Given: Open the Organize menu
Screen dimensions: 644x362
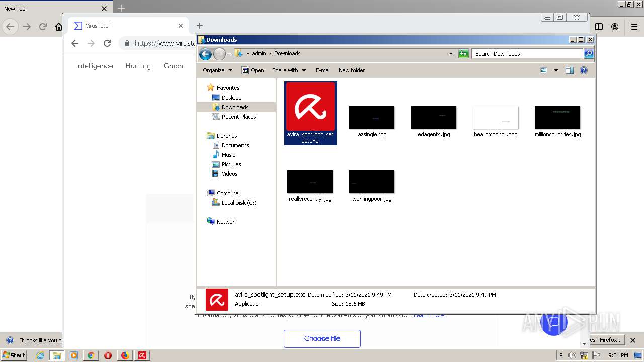Looking at the screenshot, I should (217, 70).
